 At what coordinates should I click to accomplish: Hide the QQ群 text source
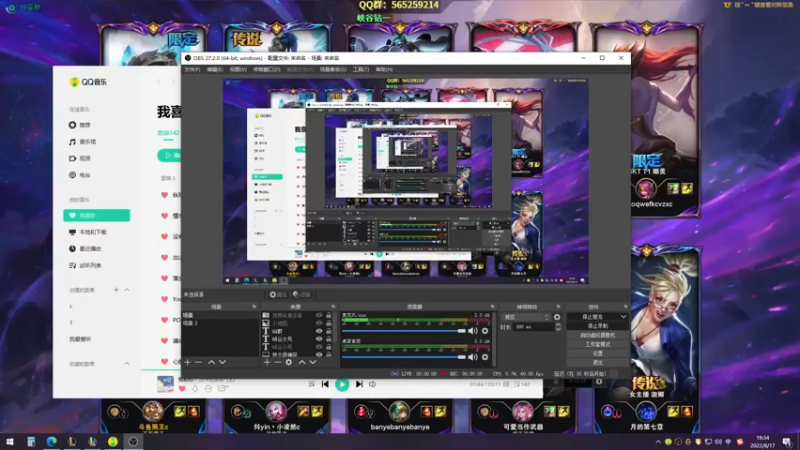[319, 331]
